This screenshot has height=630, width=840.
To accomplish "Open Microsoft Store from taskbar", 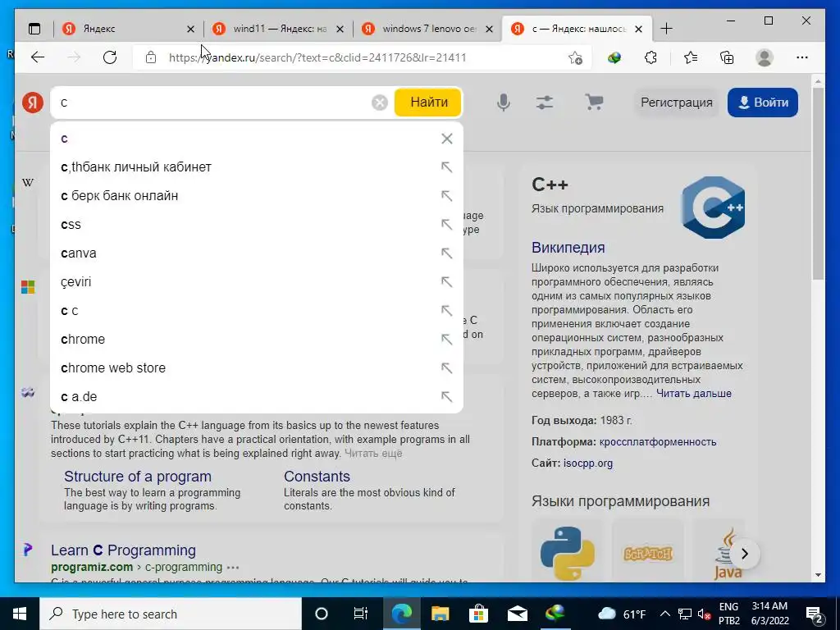I will click(478, 614).
